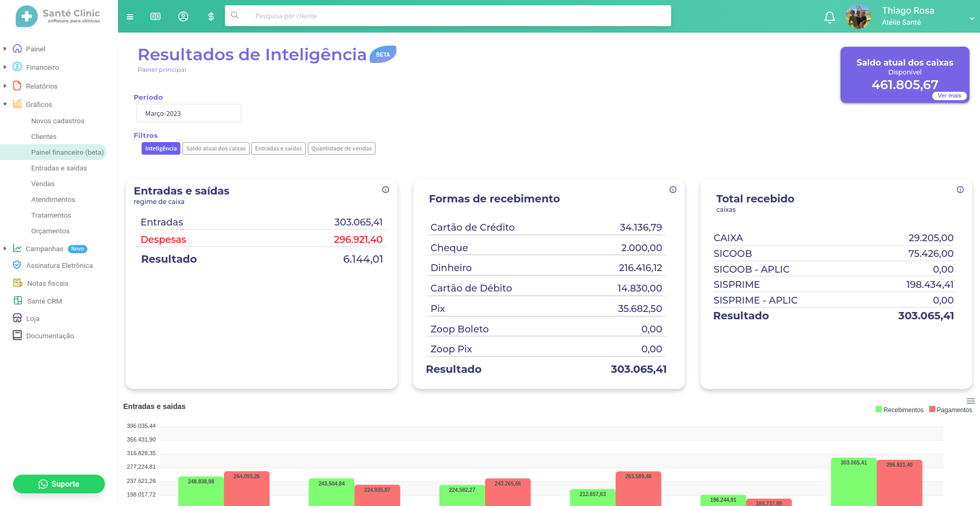Click the dollar sign icon in header
980x506 pixels.
pyautogui.click(x=211, y=17)
